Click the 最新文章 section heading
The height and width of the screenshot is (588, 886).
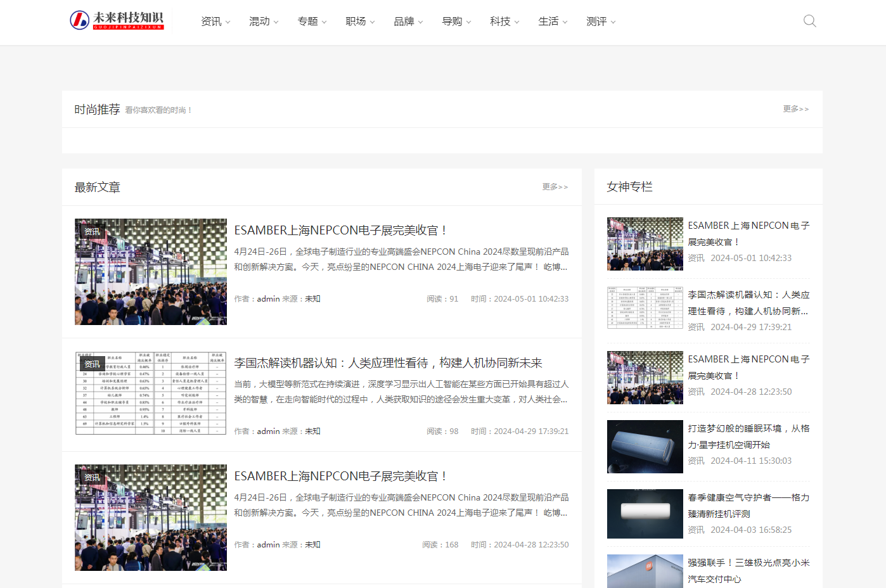(x=97, y=188)
